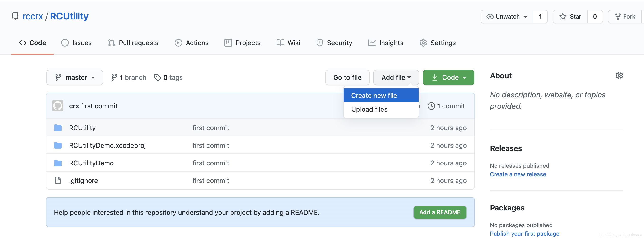This screenshot has height=239, width=644.
Task: Click the eye icon on Unwatch
Action: [x=490, y=17]
